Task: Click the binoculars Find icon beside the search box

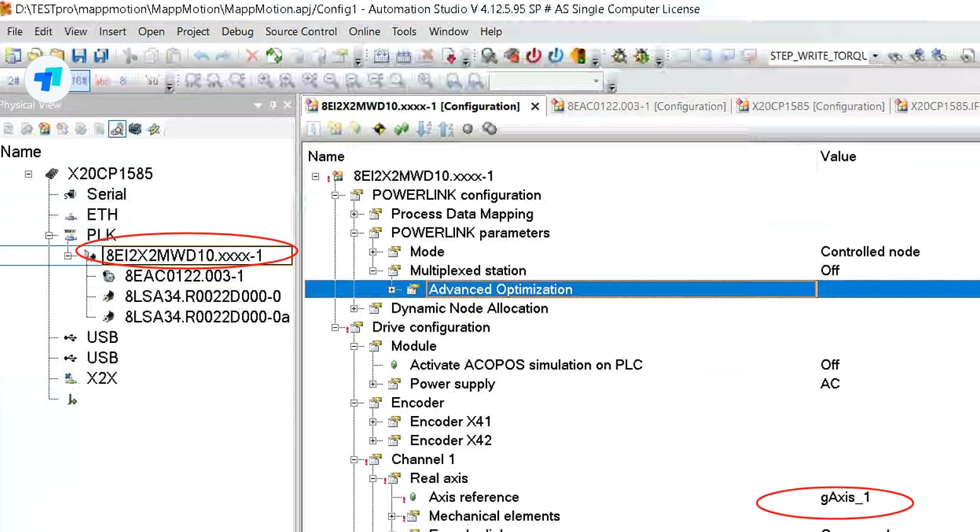Action: [x=895, y=56]
